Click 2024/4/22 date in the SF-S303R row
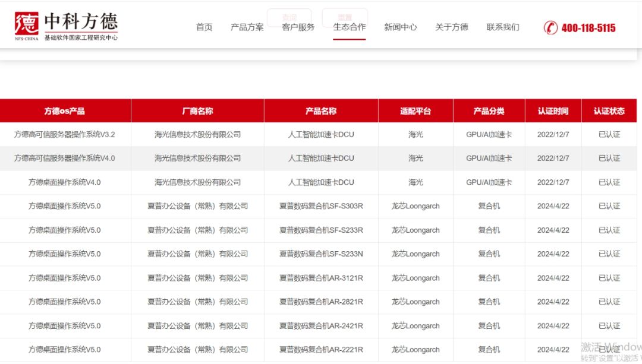The image size is (642, 364). [553, 205]
